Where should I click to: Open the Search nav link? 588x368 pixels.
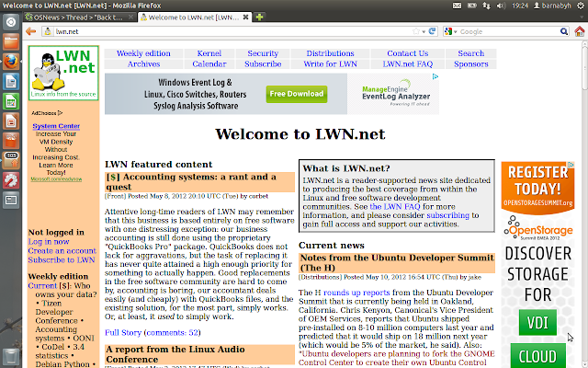pyautogui.click(x=471, y=53)
